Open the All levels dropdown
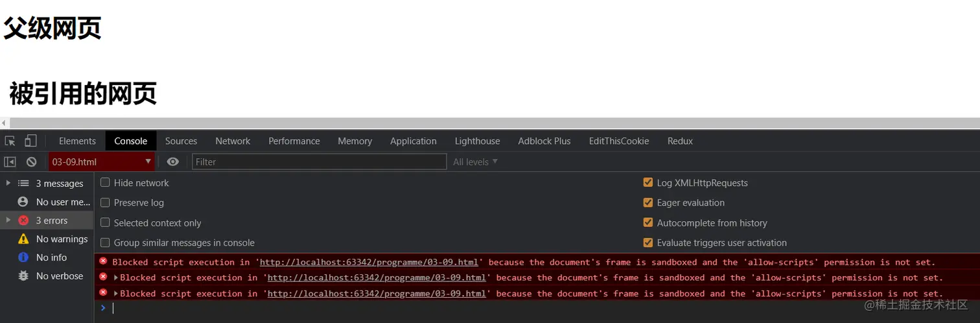 tap(475, 161)
